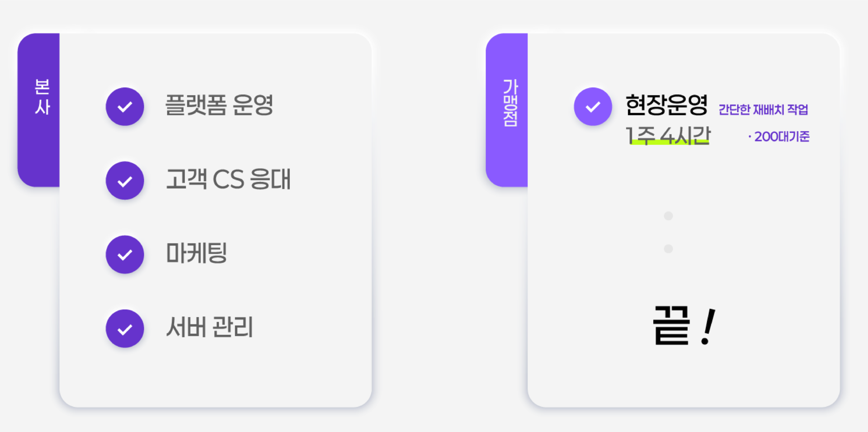Select the 본사 side tab
868x432 pixels.
39,110
